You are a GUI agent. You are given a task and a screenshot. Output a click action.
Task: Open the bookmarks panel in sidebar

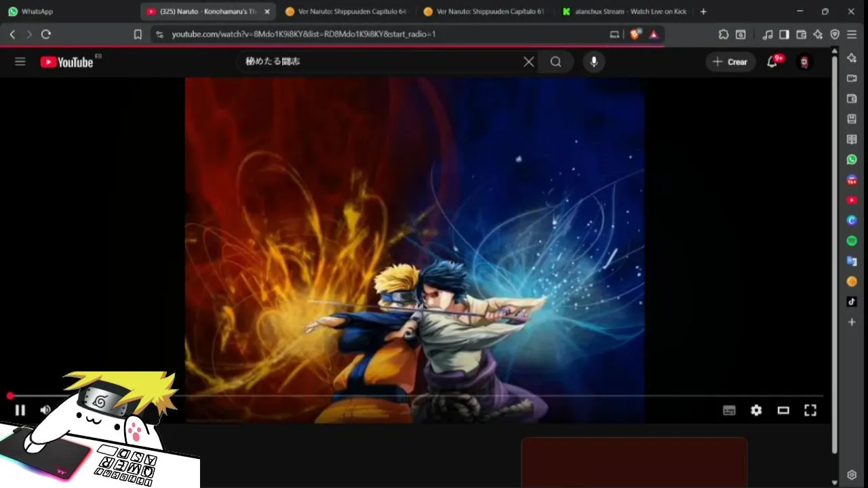(x=852, y=119)
